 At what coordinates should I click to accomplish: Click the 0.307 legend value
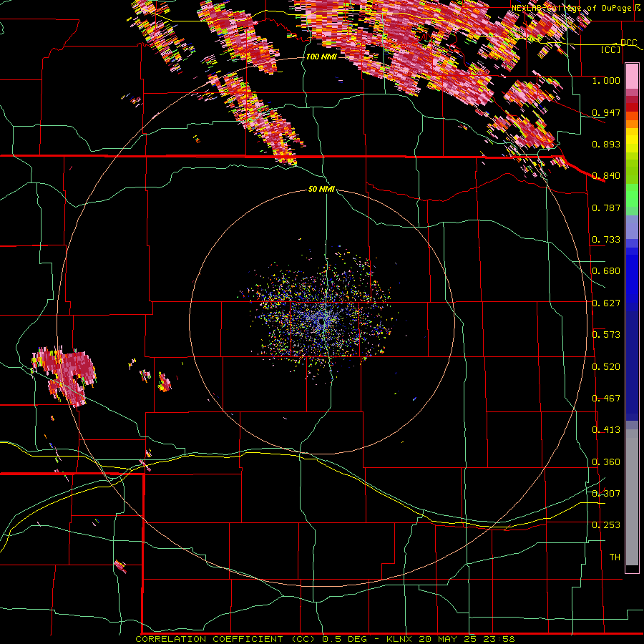606,494
